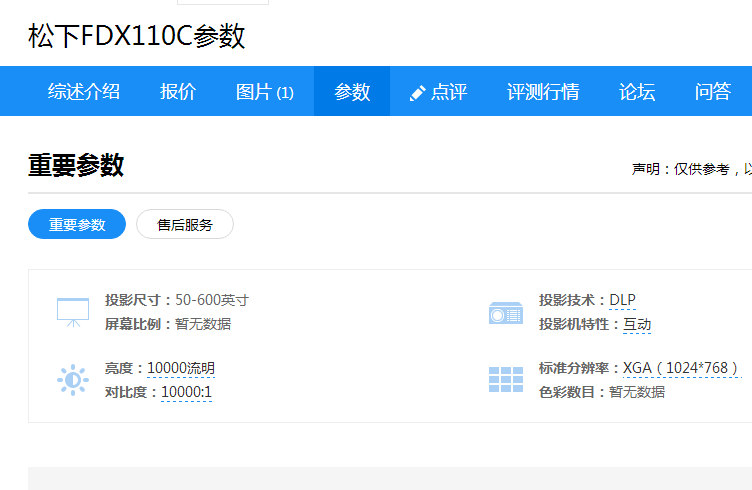Open the 图片 (1) tab
752x490 pixels.
[x=265, y=92]
